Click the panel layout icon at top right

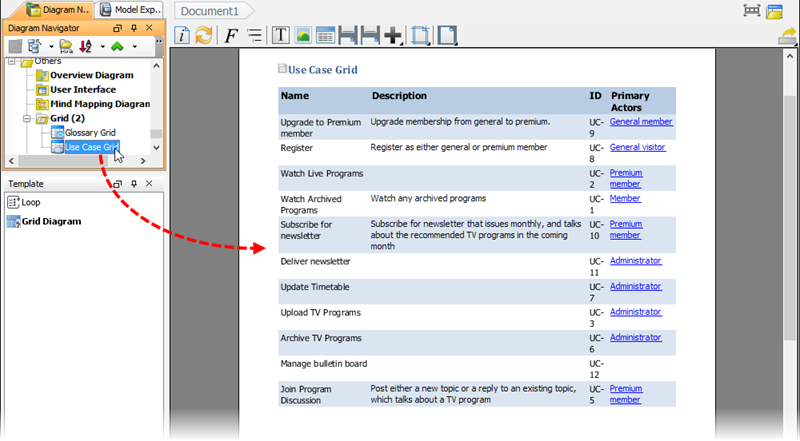pyautogui.click(x=774, y=11)
